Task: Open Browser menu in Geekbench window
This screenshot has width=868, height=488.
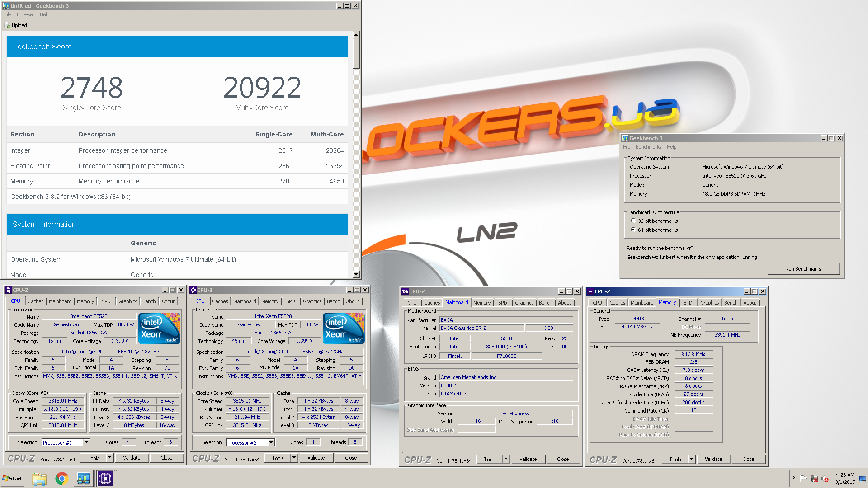Action: point(25,14)
